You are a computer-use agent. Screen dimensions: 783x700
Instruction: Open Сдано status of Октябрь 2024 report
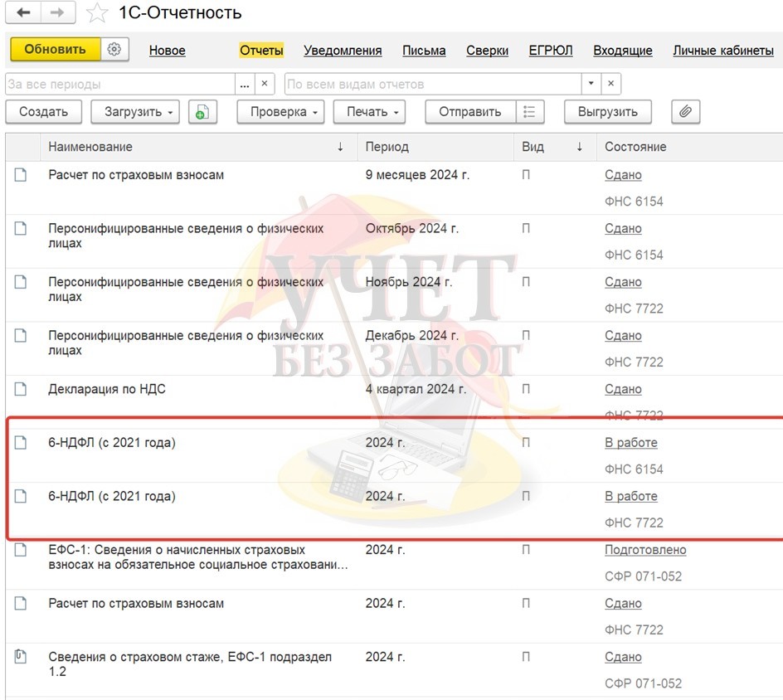[x=623, y=229]
